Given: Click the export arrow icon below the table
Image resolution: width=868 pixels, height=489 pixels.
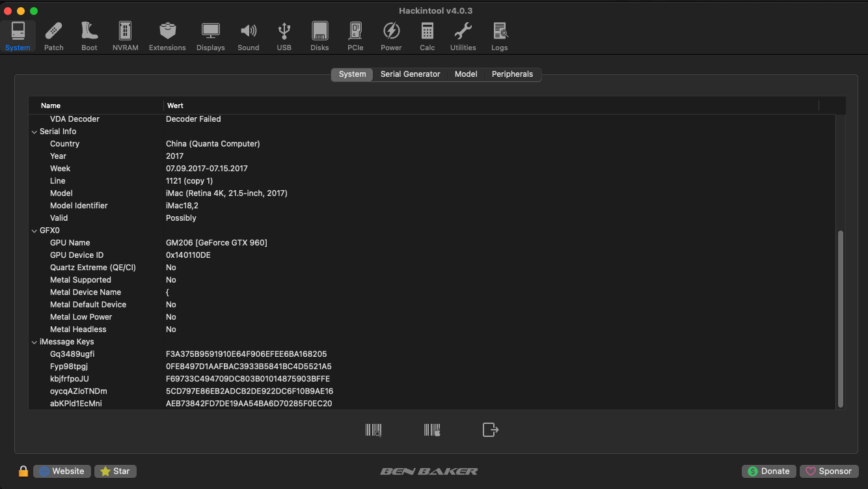Looking at the screenshot, I should tap(491, 430).
